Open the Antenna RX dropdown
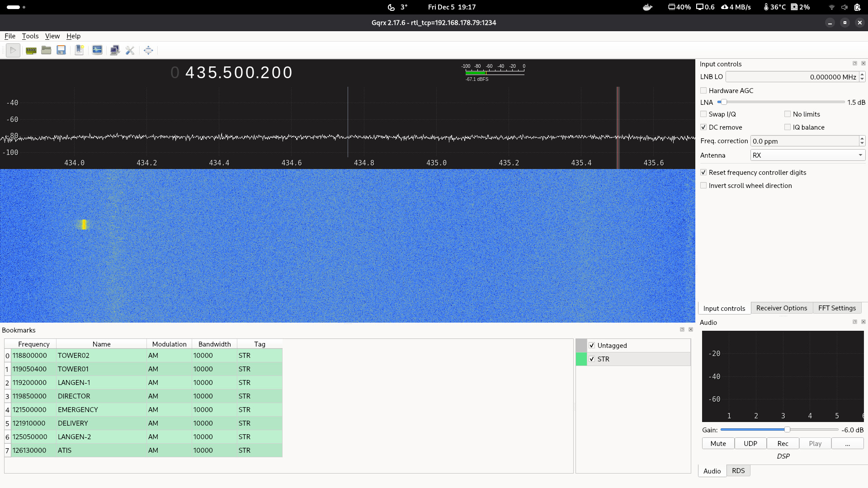 (x=807, y=155)
